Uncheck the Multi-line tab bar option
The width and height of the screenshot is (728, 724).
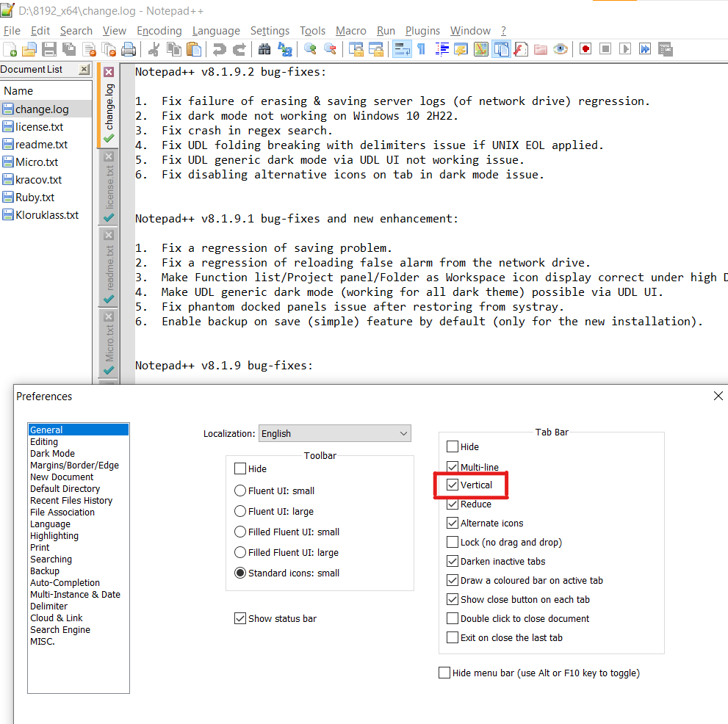click(453, 466)
